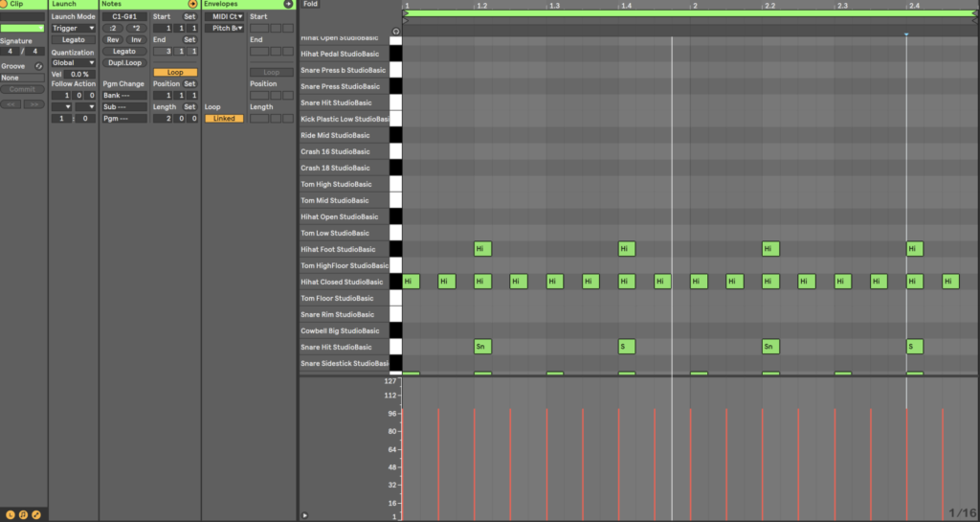Open the Global quantization dropdown
Screen dimensions: 980x522
(x=74, y=63)
